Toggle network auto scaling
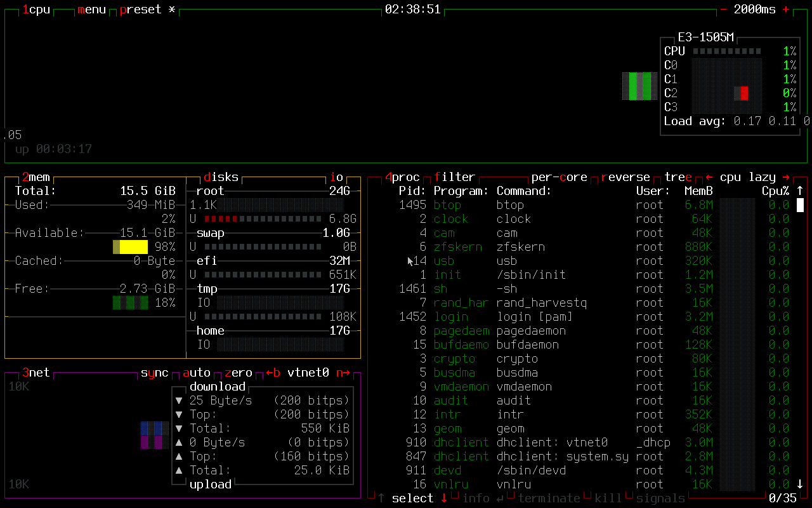Image resolution: width=812 pixels, height=508 pixels. click(196, 373)
